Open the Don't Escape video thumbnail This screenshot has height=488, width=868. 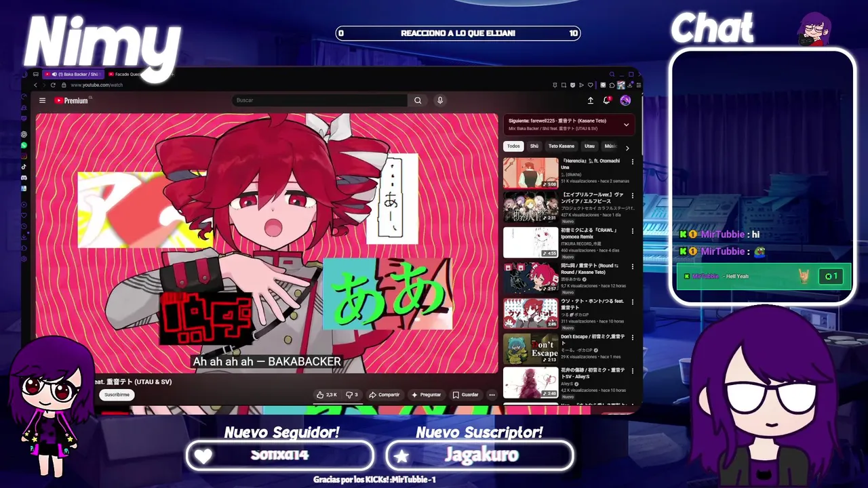click(x=530, y=349)
